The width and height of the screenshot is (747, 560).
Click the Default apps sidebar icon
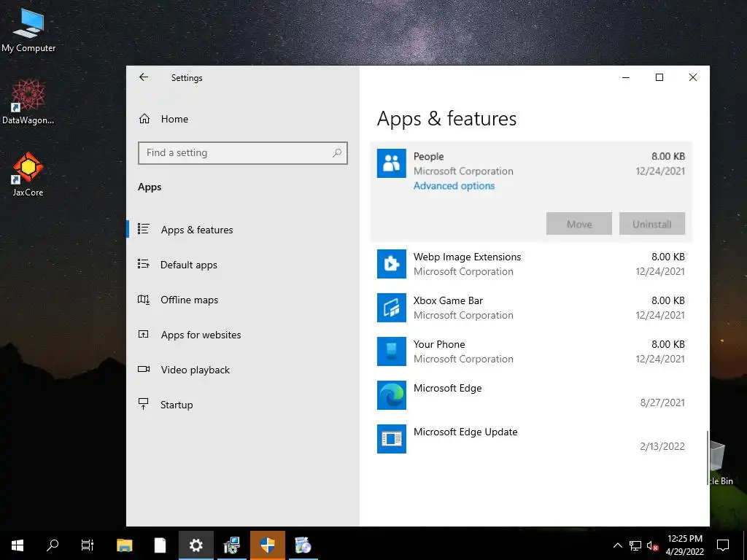click(144, 264)
